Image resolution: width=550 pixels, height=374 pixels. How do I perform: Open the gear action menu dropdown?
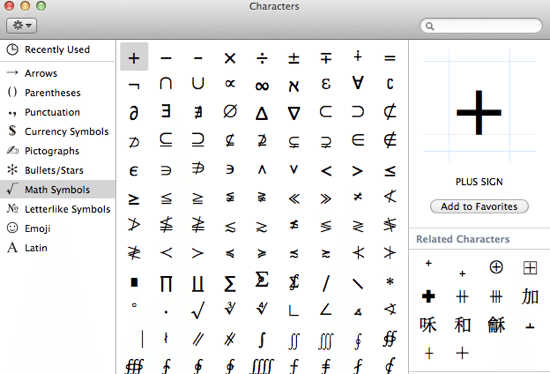pyautogui.click(x=21, y=26)
